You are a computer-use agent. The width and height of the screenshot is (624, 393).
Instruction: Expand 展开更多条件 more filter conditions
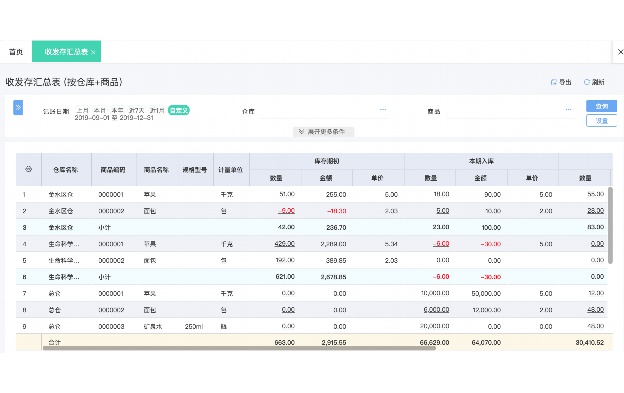pos(323,131)
